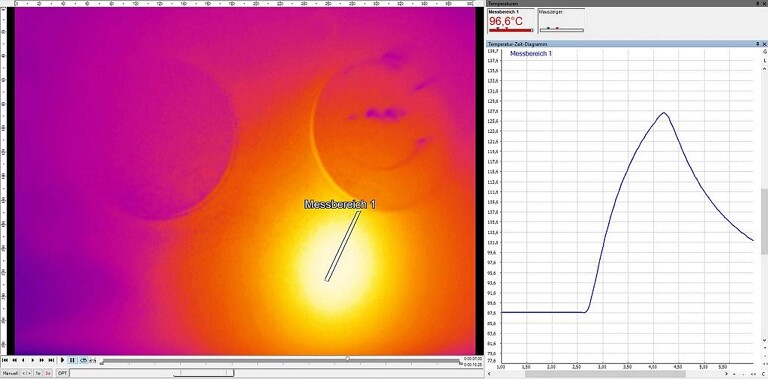768x379 pixels.
Task: Jump to the first frame of the recording
Action: pos(5,360)
